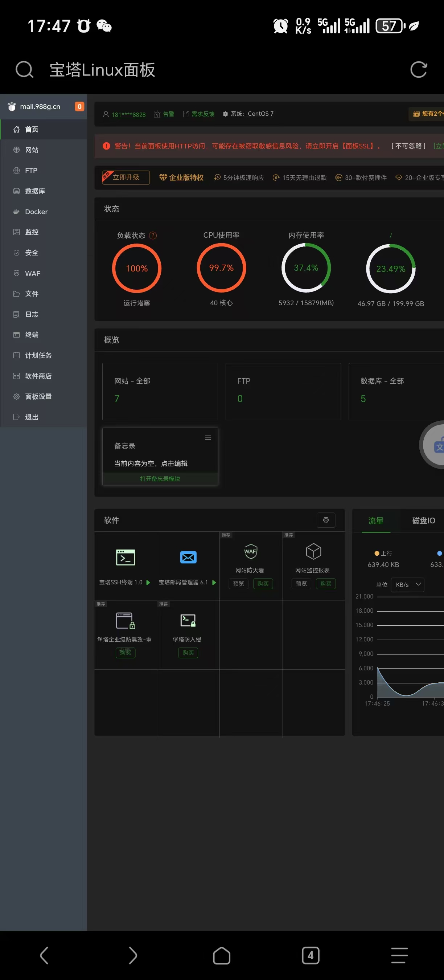Click 企业版特权 diamond label
444x980 pixels.
[181, 177]
